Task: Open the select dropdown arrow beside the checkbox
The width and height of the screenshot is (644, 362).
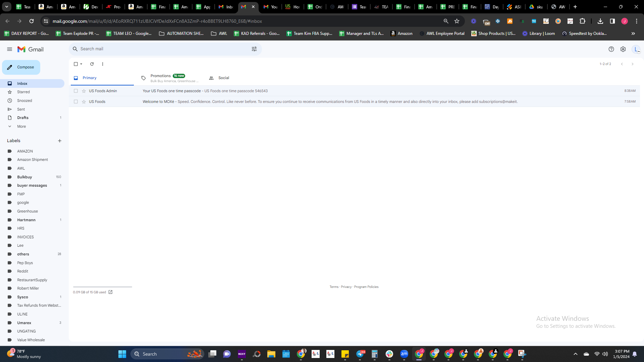Action: coord(81,64)
